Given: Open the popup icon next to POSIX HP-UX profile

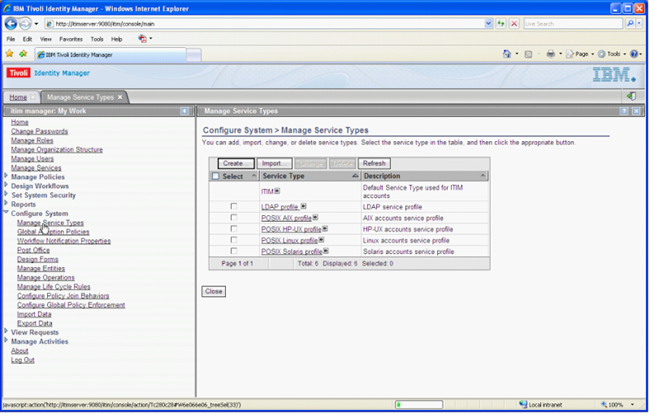Looking at the screenshot, I should coord(325,229).
